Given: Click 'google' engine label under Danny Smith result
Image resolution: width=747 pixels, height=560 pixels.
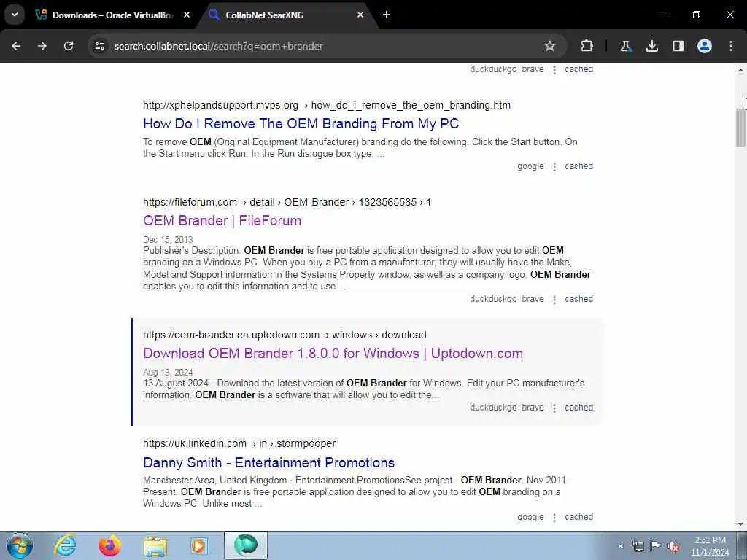Looking at the screenshot, I should point(530,517).
